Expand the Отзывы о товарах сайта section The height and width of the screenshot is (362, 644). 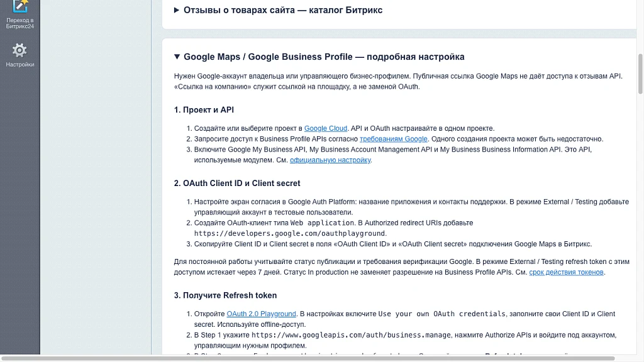coord(278,10)
